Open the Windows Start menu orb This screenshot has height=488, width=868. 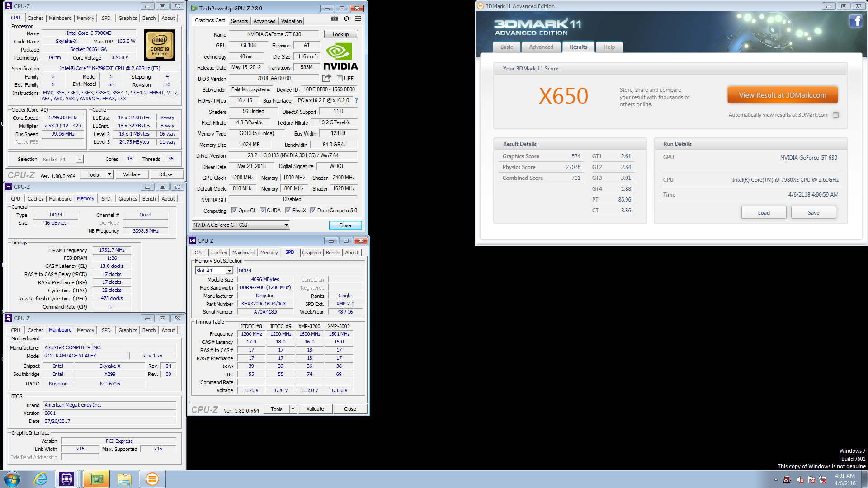[x=12, y=479]
